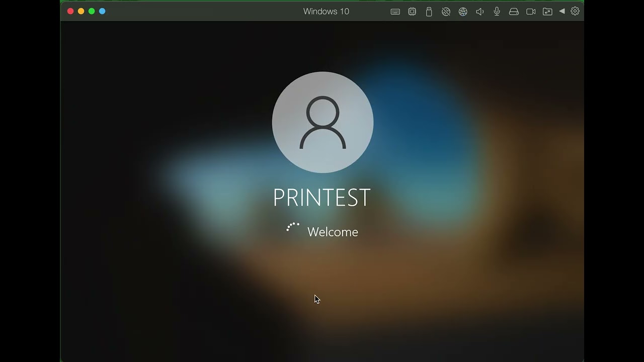Click the Welcome text
Screen dimensions: 644x362
[333, 232]
